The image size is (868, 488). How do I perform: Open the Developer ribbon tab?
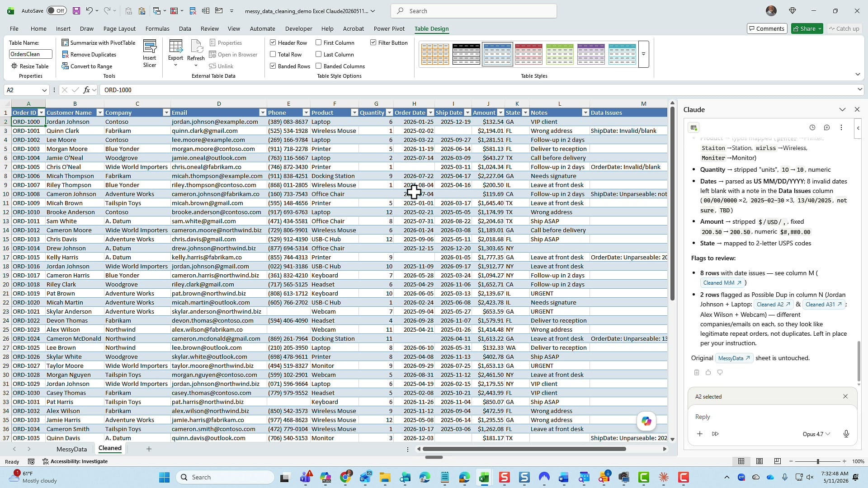[x=298, y=28]
